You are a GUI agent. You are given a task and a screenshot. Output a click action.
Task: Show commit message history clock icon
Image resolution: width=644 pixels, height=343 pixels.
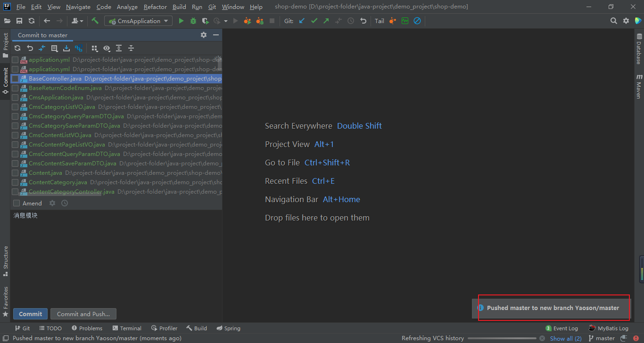click(65, 203)
